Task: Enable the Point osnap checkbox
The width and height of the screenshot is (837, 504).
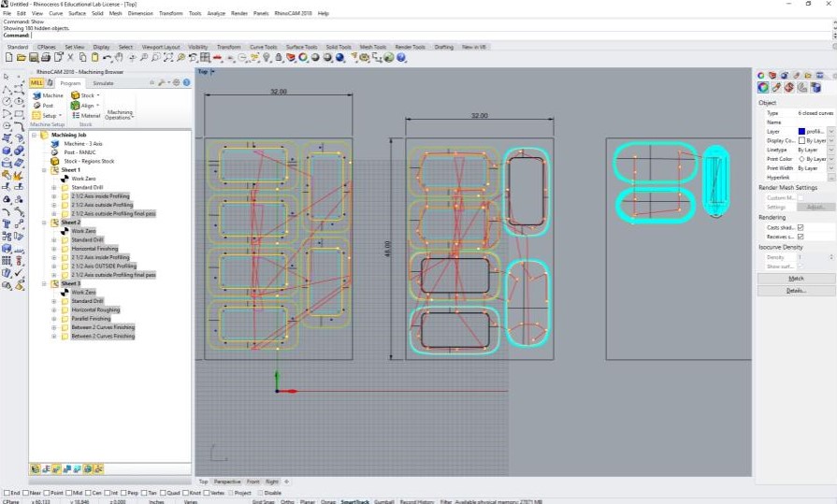Action: coord(47,493)
